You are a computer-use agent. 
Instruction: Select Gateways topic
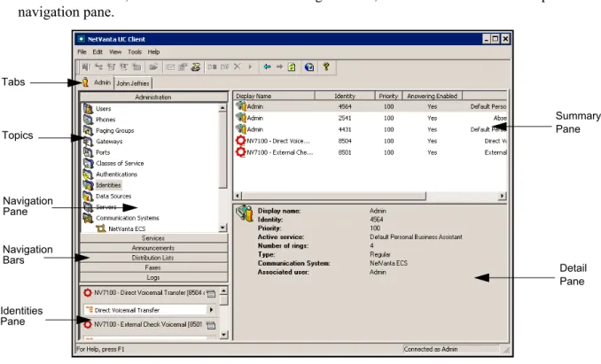pos(109,141)
